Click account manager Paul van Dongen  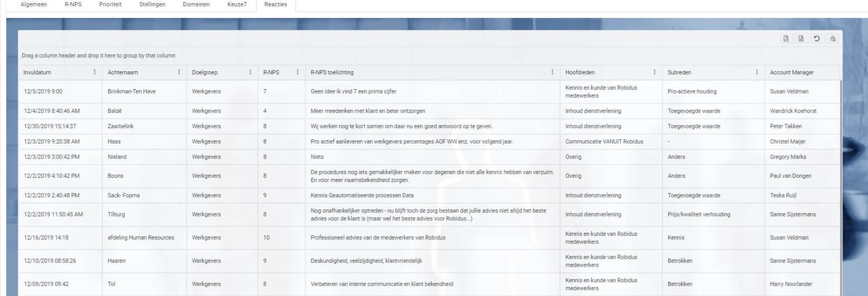tap(790, 176)
